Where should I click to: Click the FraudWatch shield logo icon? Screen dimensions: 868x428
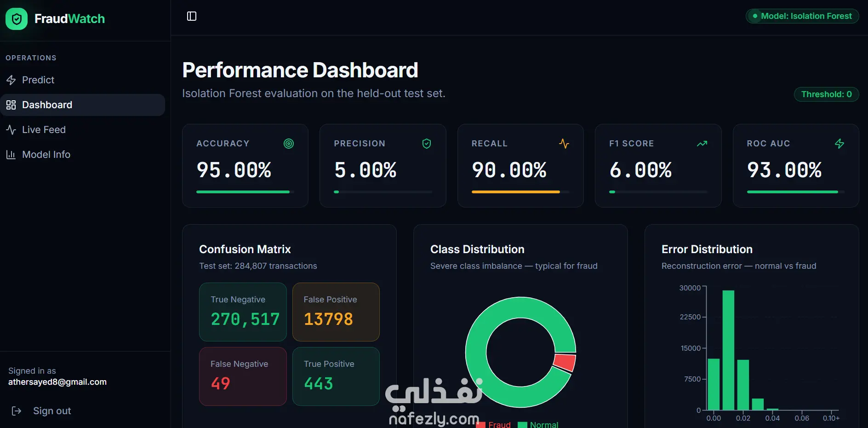click(x=17, y=19)
